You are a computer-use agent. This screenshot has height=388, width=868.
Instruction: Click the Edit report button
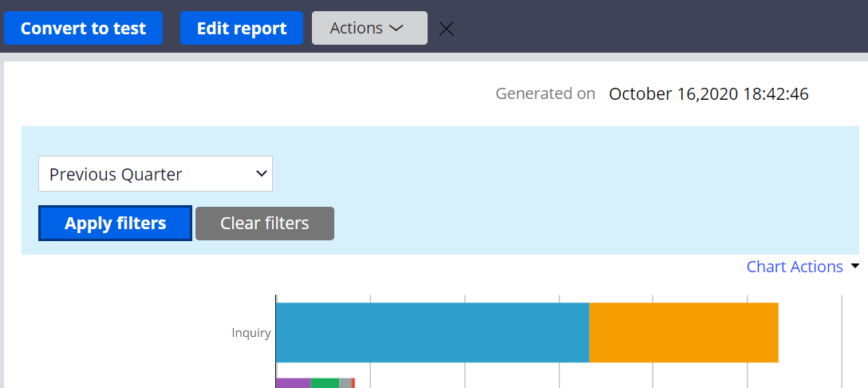tap(242, 28)
